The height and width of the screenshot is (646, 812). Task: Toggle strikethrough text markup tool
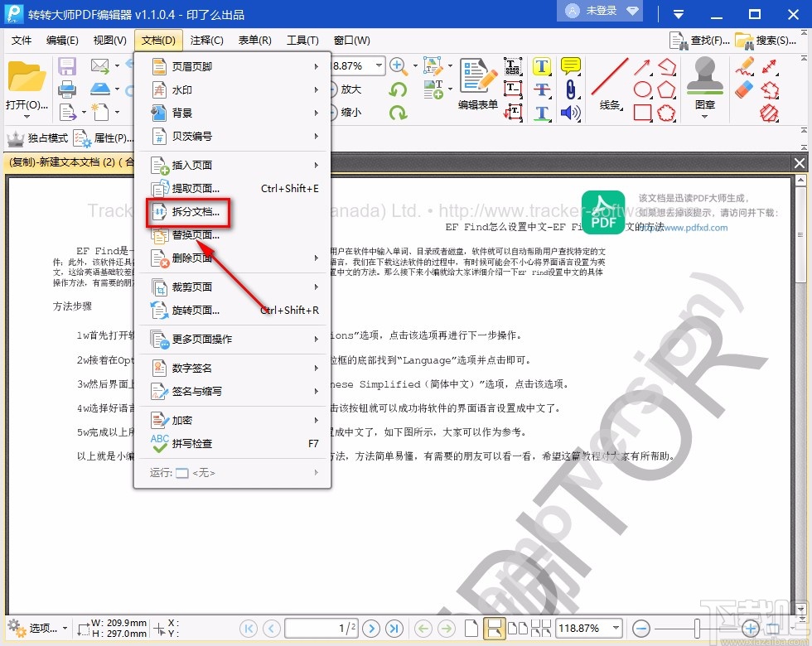[x=542, y=89]
